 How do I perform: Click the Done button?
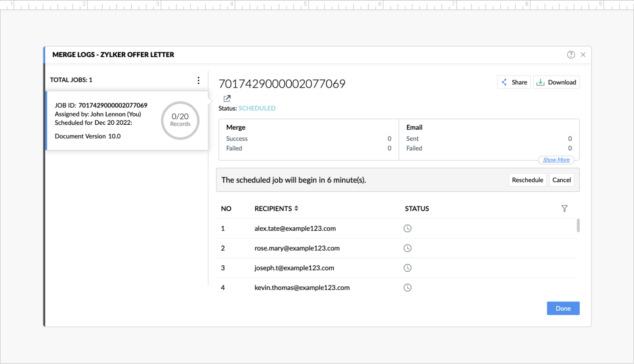click(x=563, y=309)
